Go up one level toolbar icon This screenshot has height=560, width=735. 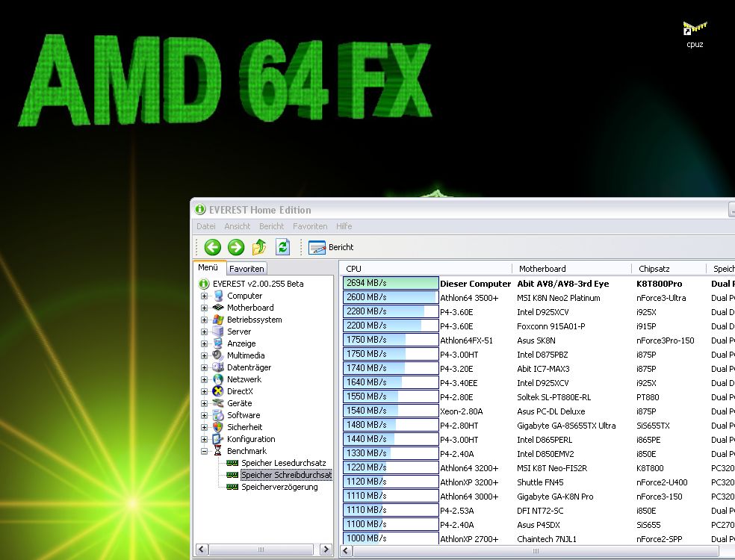coord(258,247)
